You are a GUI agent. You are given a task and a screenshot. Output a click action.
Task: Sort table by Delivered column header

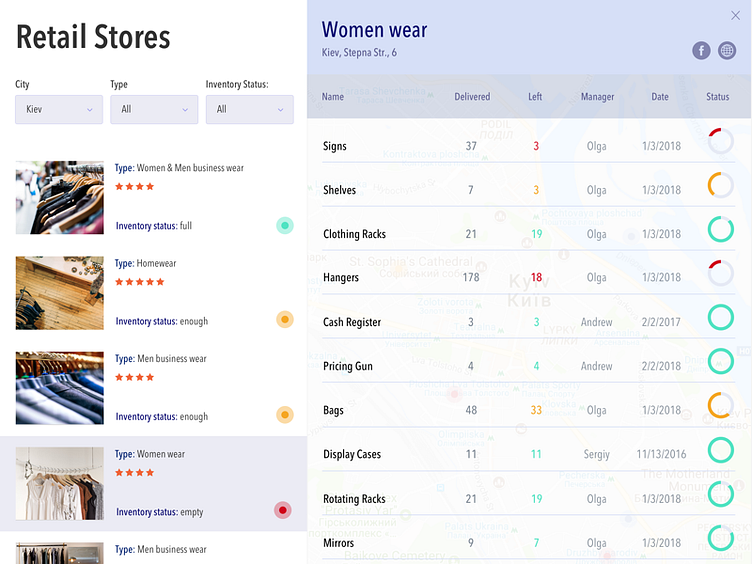(x=472, y=97)
